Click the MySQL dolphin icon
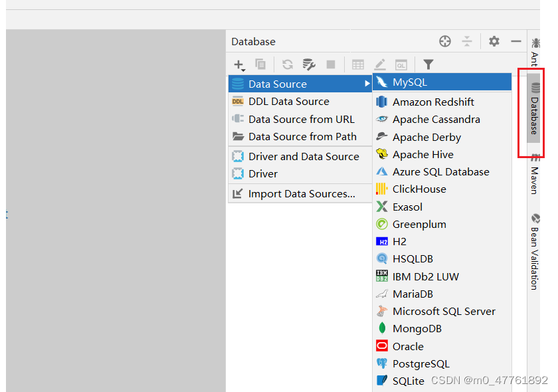Image resolution: width=558 pixels, height=392 pixels. 382,82
